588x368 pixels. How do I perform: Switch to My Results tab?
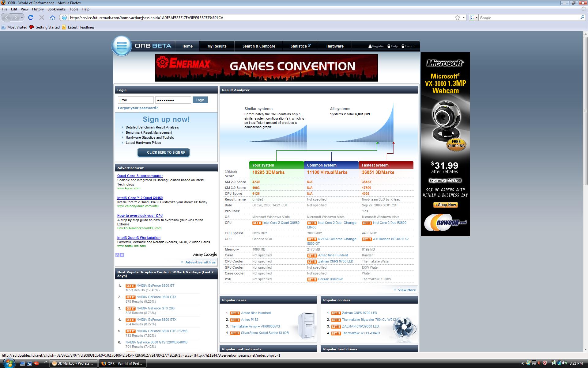(x=217, y=46)
